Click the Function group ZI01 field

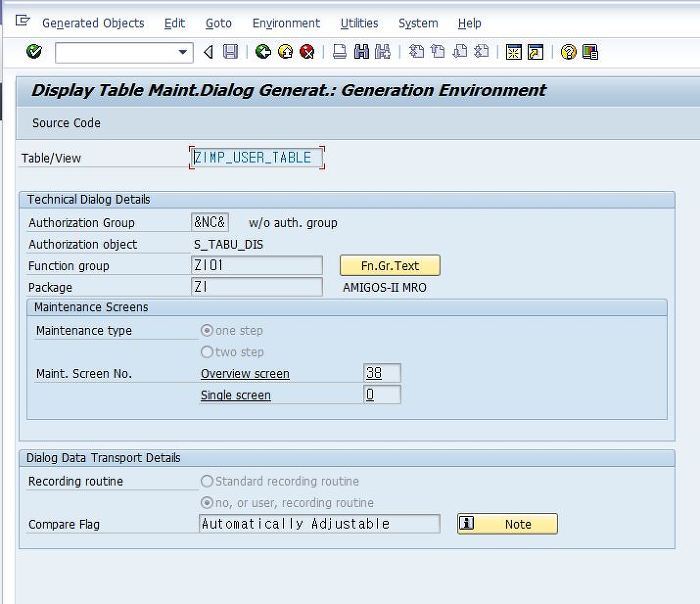(257, 265)
